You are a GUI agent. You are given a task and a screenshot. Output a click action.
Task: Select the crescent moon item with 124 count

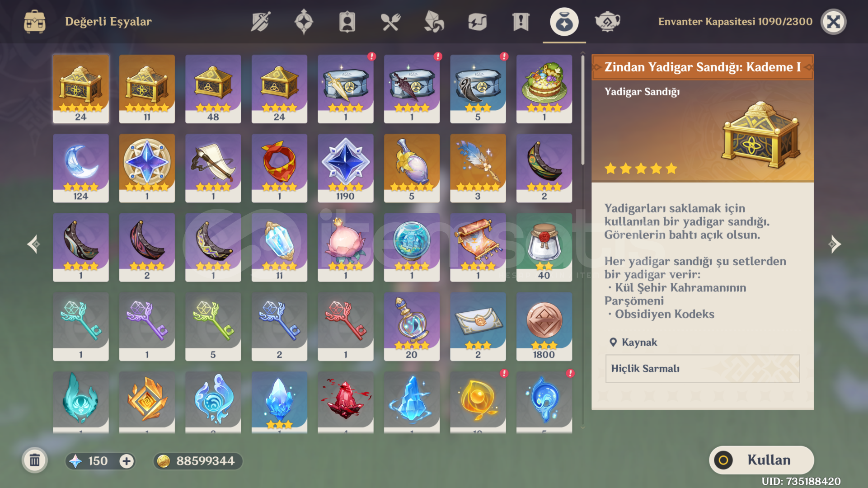point(81,168)
